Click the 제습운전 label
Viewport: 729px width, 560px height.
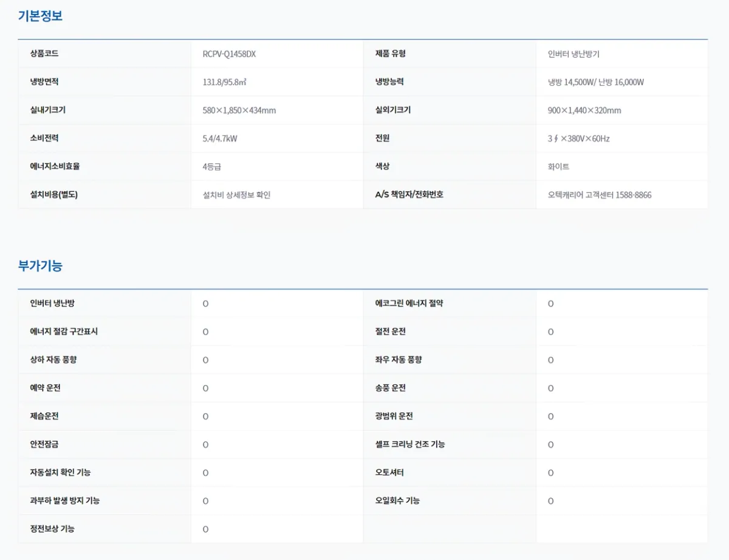(44, 416)
